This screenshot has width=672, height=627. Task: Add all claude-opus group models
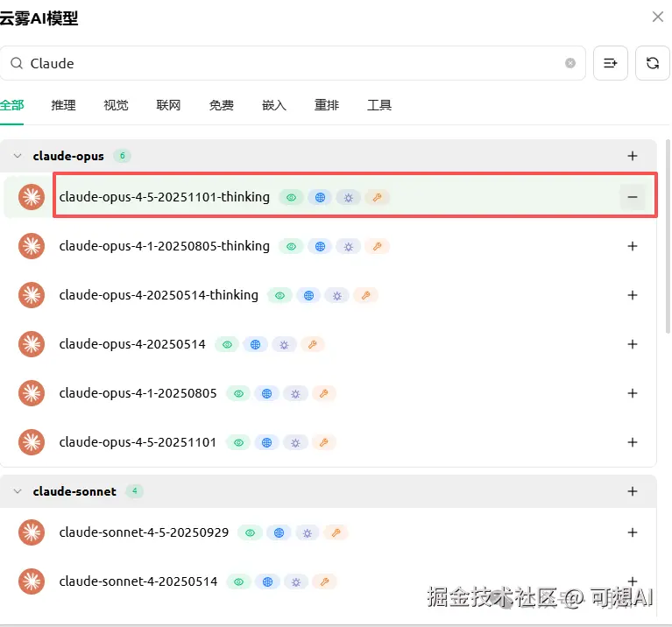pyautogui.click(x=633, y=156)
